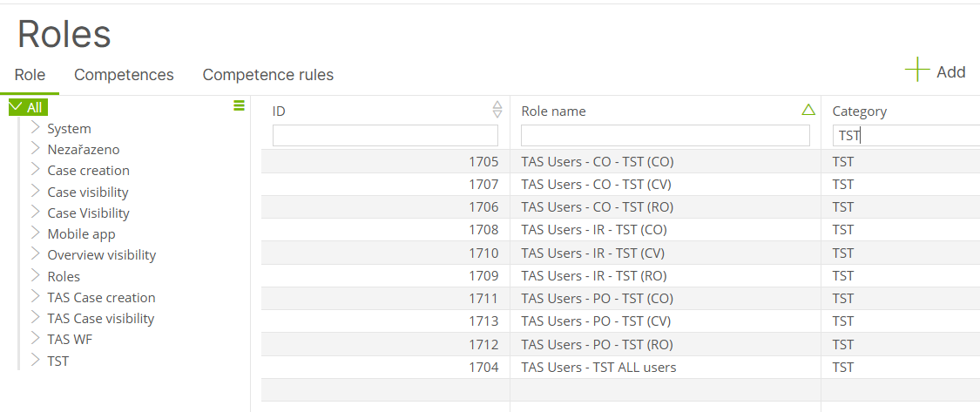This screenshot has width=980, height=412.
Task: Open row TAS Users - TST ALL users
Action: tap(620, 368)
